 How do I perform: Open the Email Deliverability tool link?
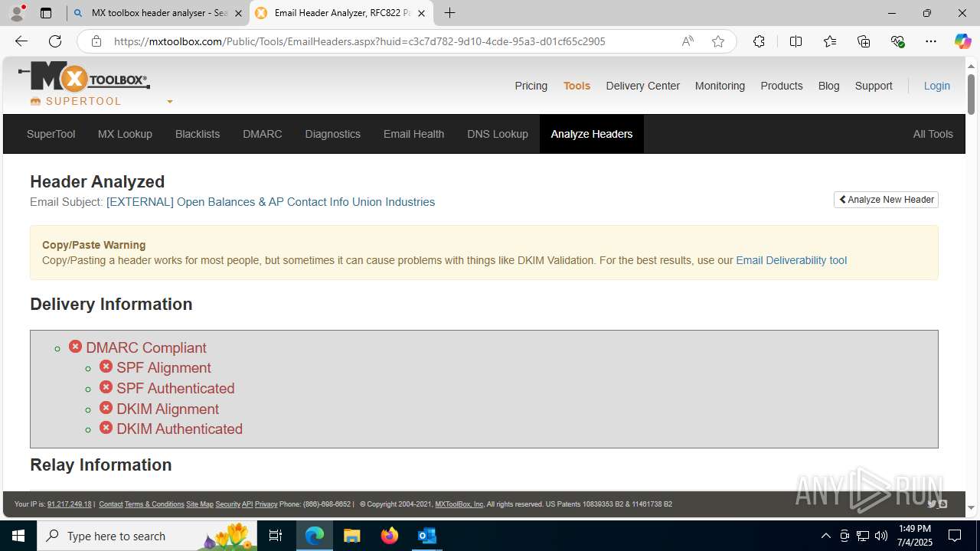click(791, 260)
